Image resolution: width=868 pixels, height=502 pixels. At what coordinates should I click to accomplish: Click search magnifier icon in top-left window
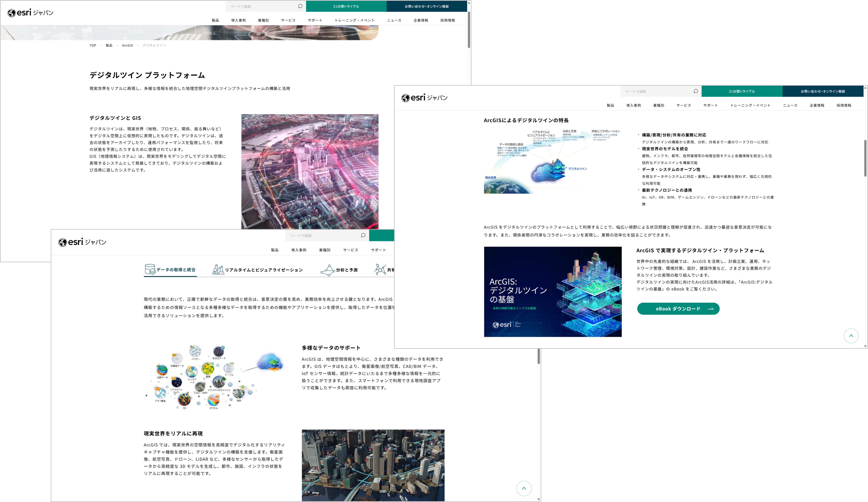click(300, 6)
